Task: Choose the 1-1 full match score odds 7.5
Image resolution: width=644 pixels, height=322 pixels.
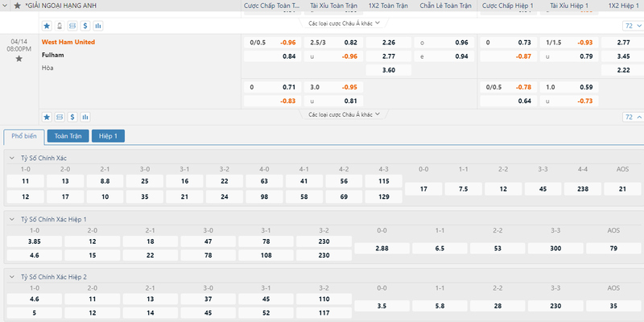Action: (464, 189)
